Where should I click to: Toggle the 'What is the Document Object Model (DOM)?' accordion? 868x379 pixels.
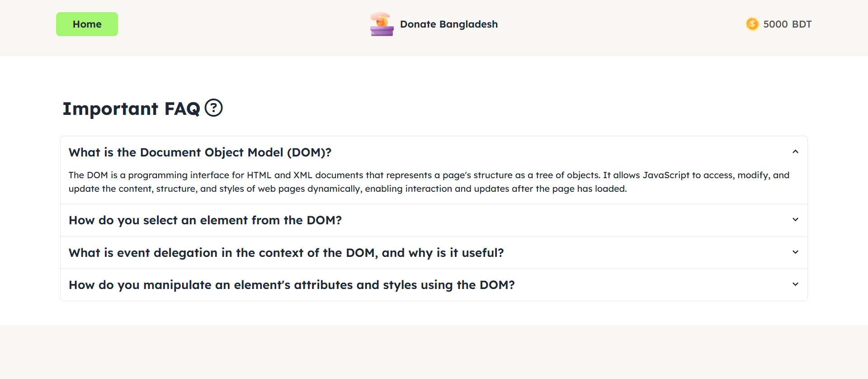200,152
